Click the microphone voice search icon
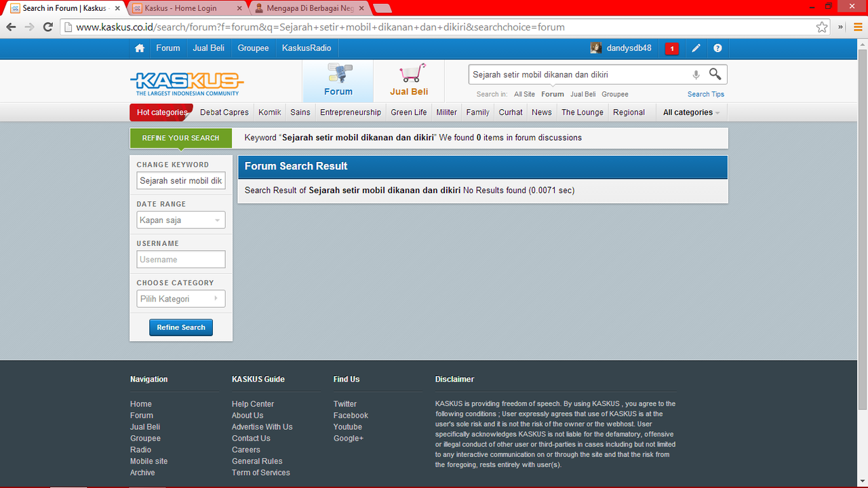The image size is (868, 488). pyautogui.click(x=696, y=75)
